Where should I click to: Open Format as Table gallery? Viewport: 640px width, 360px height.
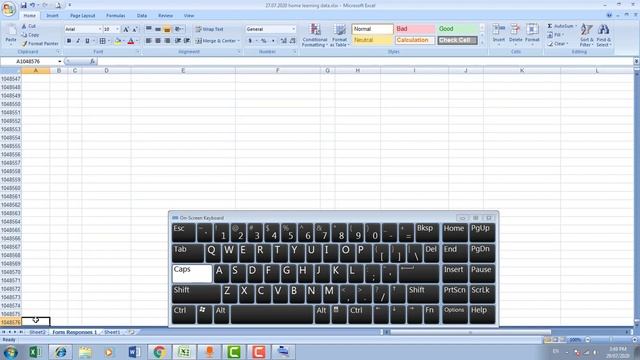click(x=340, y=35)
